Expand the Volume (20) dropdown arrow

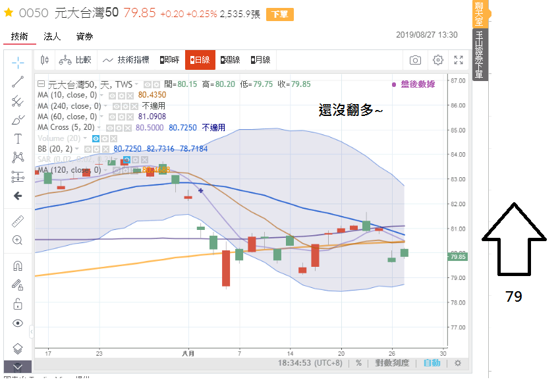[85, 138]
